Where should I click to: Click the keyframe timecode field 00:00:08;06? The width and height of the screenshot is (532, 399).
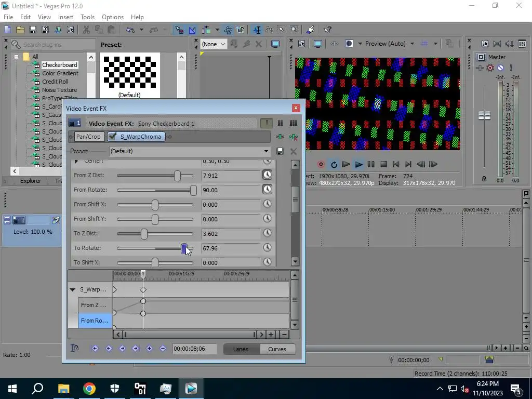[194, 349]
